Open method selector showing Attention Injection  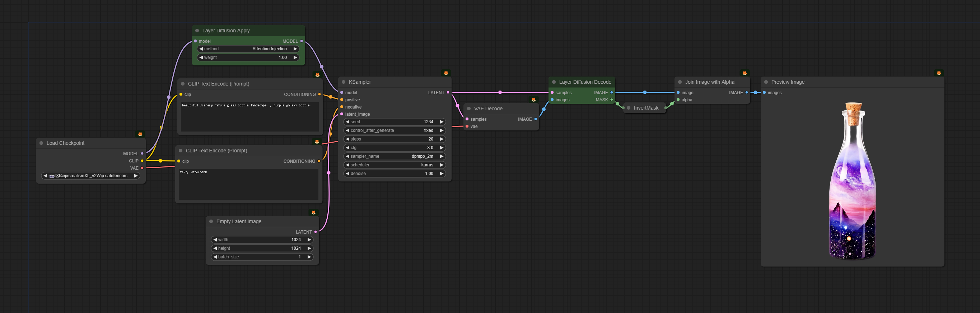[248, 49]
